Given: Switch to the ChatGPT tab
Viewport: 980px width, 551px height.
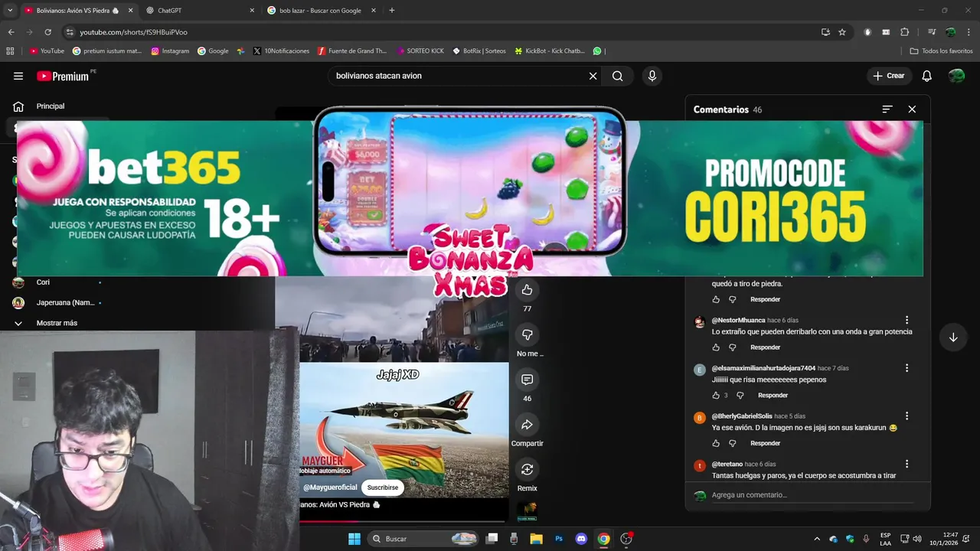Looking at the screenshot, I should click(198, 11).
